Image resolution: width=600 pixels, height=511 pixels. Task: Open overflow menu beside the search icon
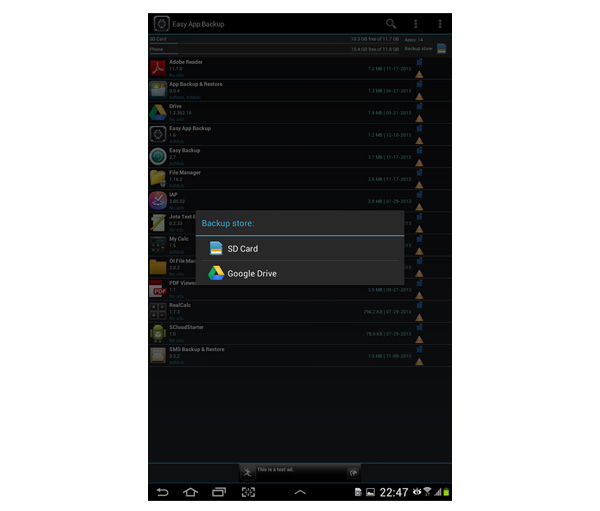pyautogui.click(x=416, y=24)
